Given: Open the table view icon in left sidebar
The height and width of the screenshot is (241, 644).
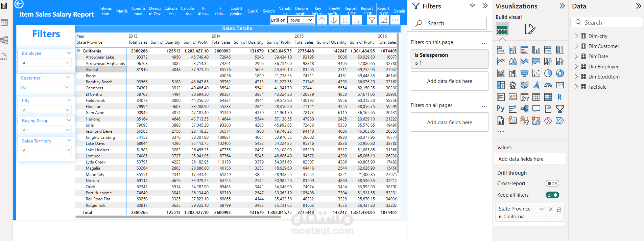Looking at the screenshot, I should pyautogui.click(x=4, y=23).
